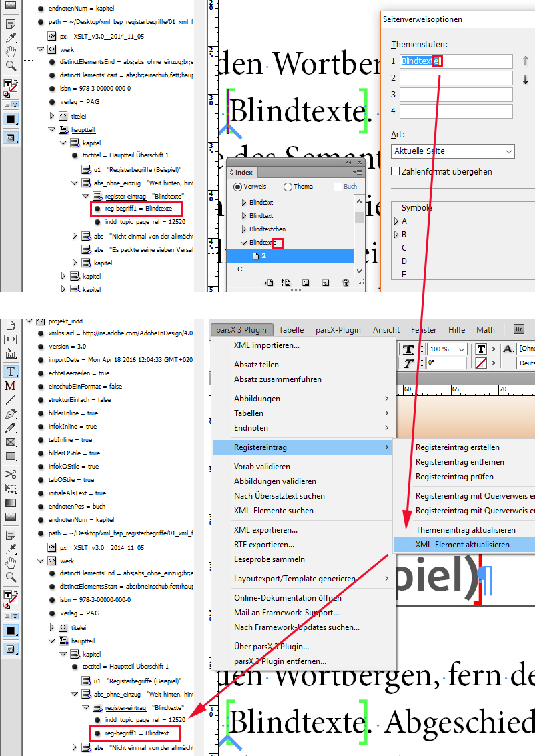535x756 pixels.
Task: Select the Free Transform tool
Action: coord(10,489)
